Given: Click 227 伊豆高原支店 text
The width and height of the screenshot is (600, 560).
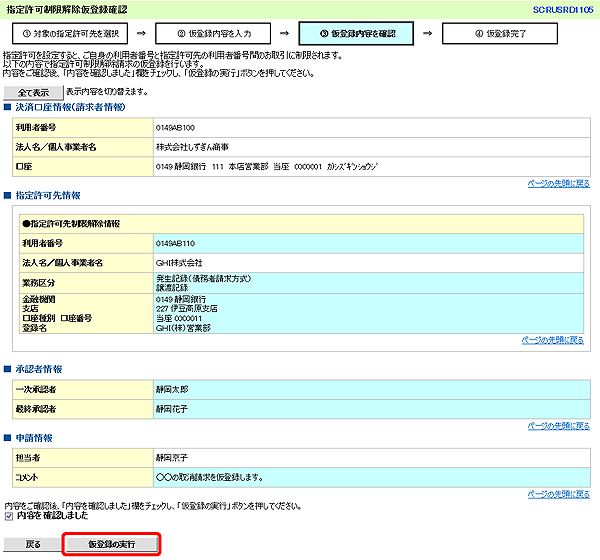Looking at the screenshot, I should tap(186, 309).
